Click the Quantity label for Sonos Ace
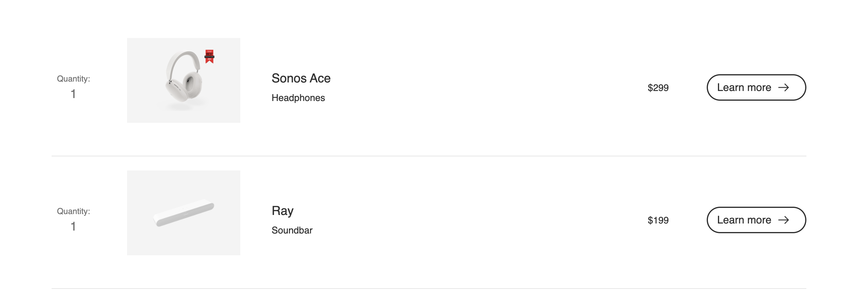Image resolution: width=868 pixels, height=308 pixels. 73,79
